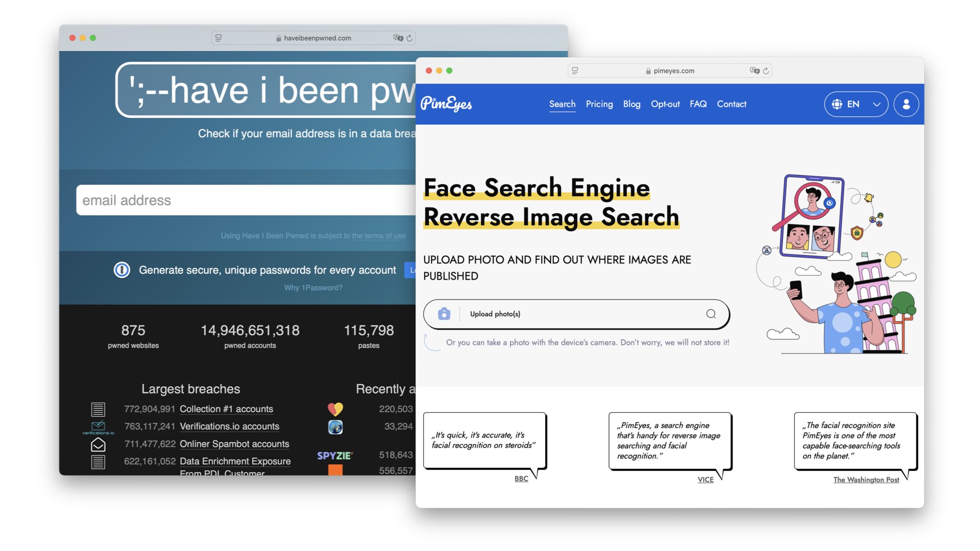Open the BBC quote source link

521,479
